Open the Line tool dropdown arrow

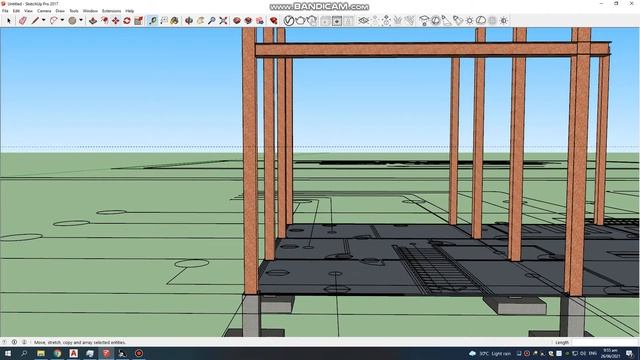pyautogui.click(x=43, y=20)
